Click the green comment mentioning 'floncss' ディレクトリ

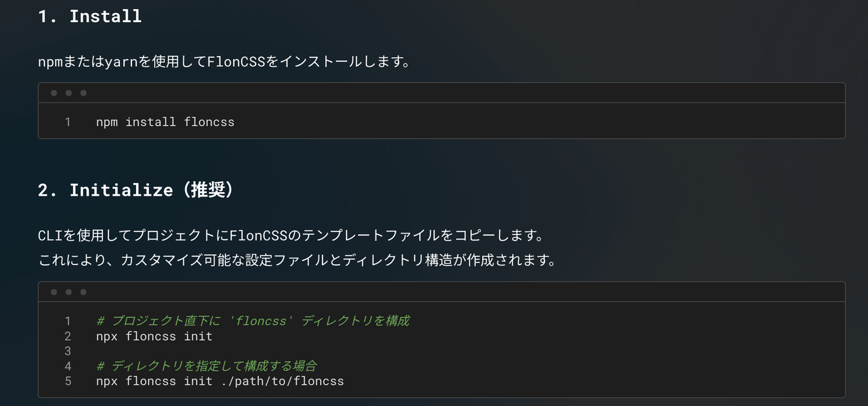click(253, 321)
